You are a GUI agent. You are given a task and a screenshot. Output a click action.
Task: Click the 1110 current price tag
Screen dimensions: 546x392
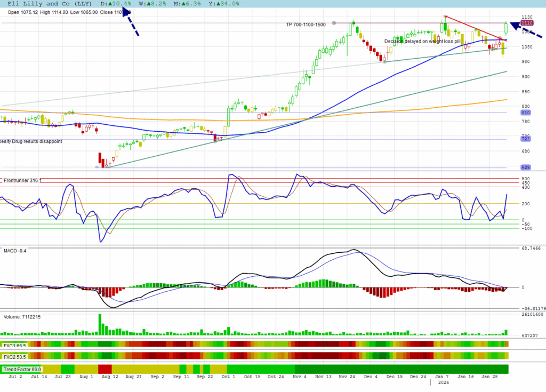[527, 23]
